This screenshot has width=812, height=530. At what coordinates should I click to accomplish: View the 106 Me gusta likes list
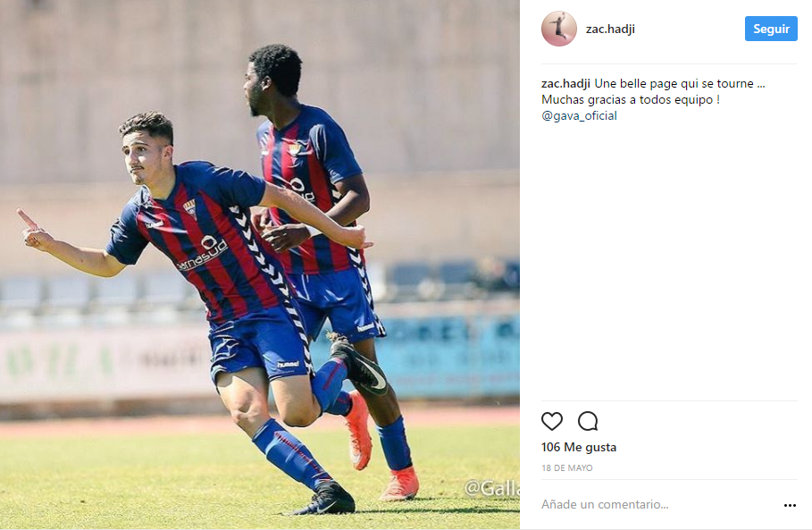coord(579,447)
